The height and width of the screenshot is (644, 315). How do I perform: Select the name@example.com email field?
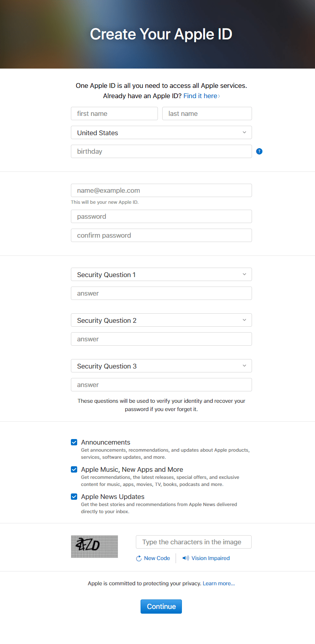point(161,190)
